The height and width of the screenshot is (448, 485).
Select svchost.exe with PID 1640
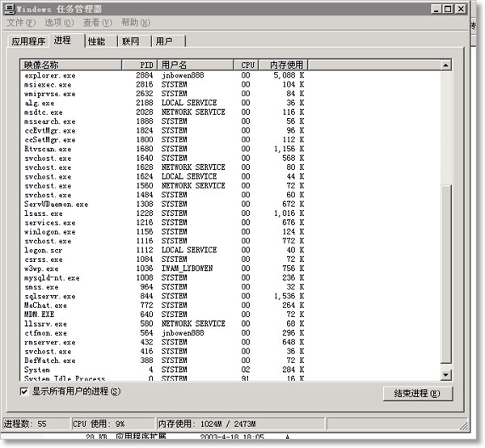coord(164,158)
